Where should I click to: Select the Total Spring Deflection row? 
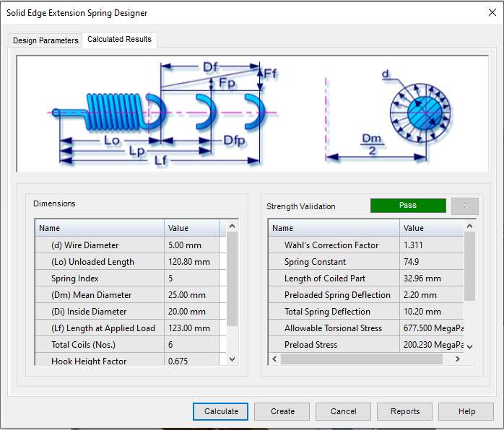pyautogui.click(x=366, y=312)
